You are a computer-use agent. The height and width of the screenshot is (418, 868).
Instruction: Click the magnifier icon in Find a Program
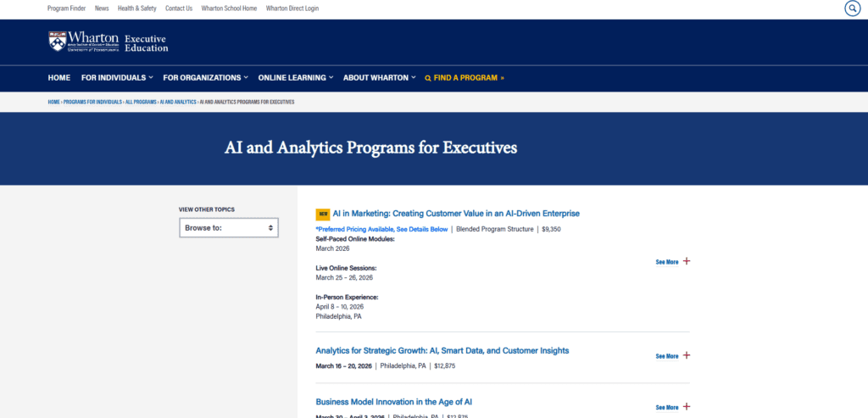click(x=427, y=78)
